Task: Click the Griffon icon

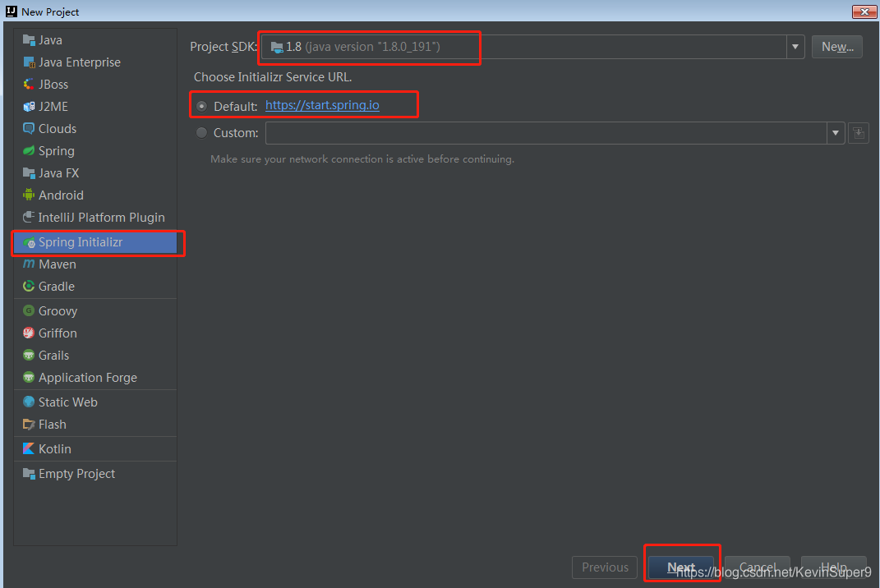Action: 29,333
